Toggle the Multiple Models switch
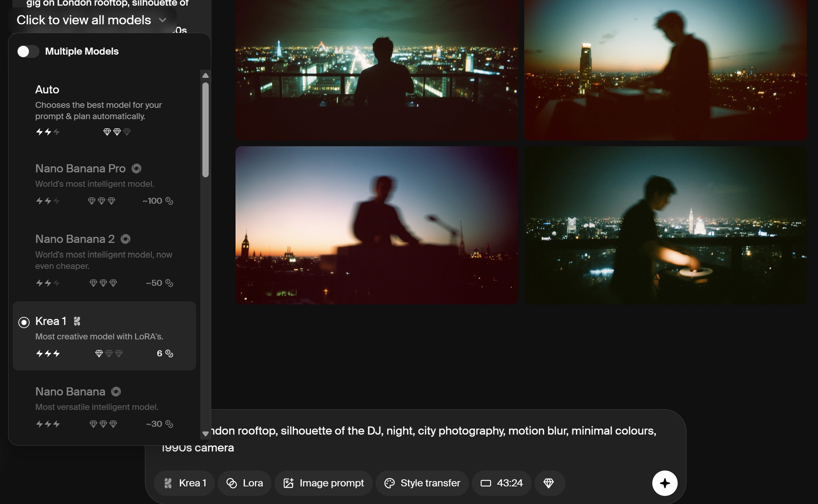 [28, 51]
